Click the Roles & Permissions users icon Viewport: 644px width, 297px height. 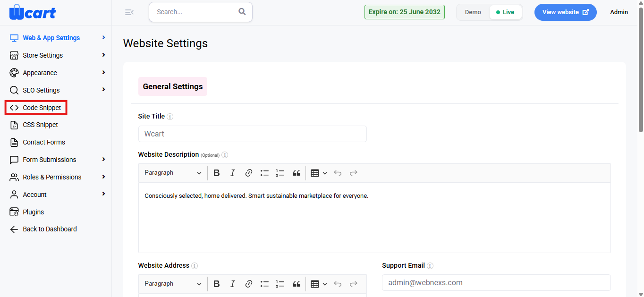click(x=14, y=177)
